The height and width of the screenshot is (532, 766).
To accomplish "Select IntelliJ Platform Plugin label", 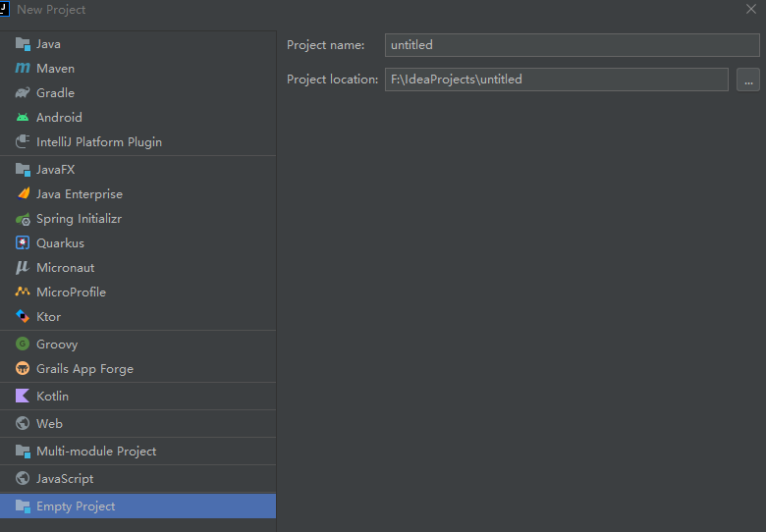I will point(99,142).
